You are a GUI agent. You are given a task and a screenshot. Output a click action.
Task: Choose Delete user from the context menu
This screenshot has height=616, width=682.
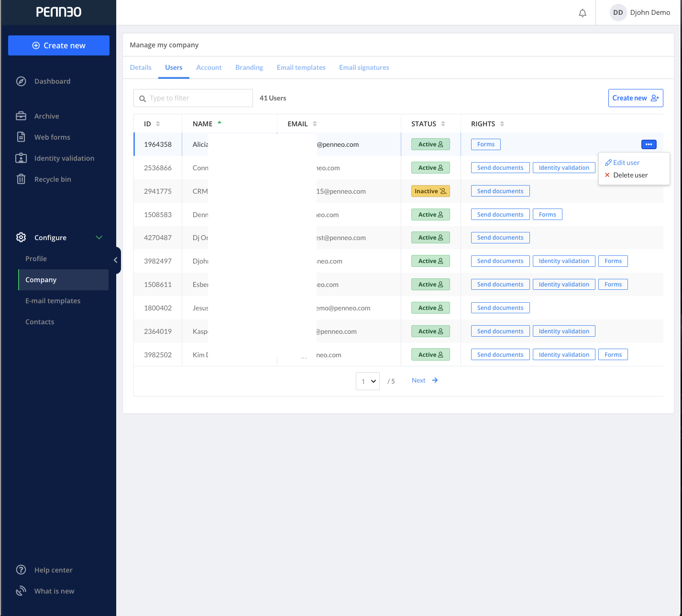pyautogui.click(x=626, y=175)
